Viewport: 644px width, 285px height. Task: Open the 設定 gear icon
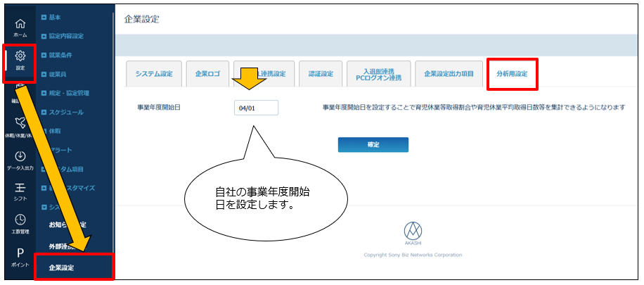click(x=20, y=60)
